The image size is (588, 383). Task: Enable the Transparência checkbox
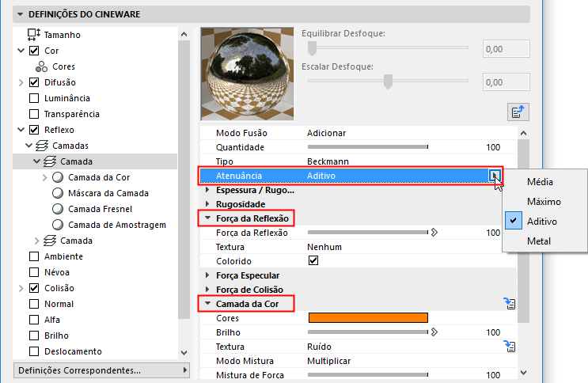34,114
